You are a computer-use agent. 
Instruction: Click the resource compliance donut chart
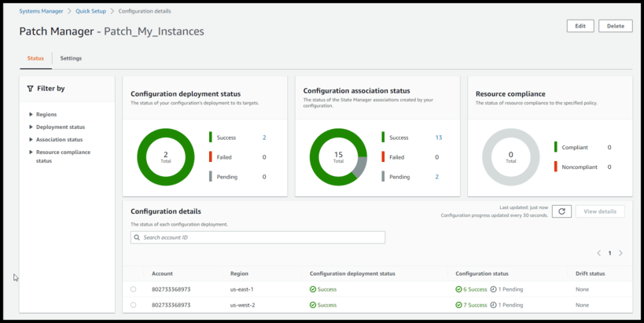511,157
